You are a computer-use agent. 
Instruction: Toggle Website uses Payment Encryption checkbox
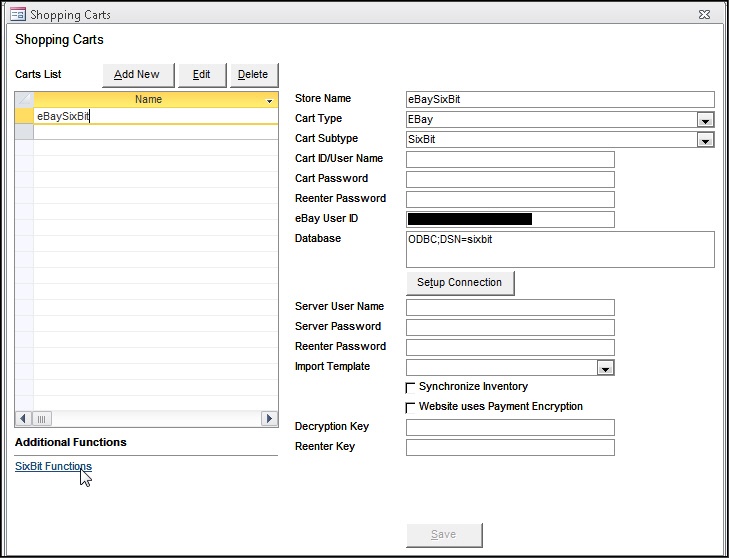point(410,407)
